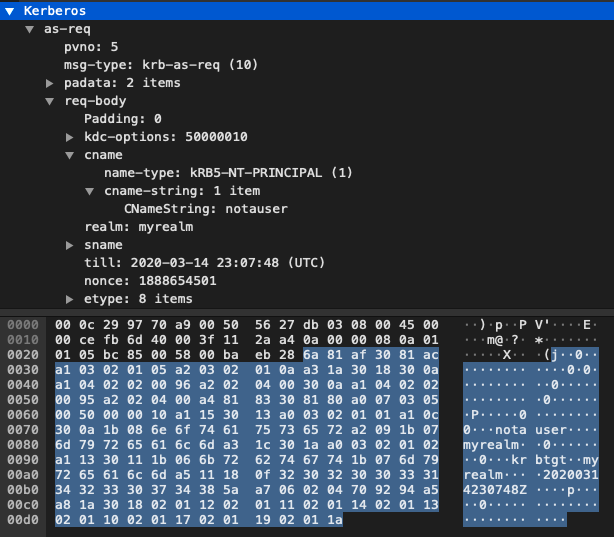The image size is (614, 537).
Task: Collapse the cname-string: 1 item node
Action: click(x=89, y=191)
